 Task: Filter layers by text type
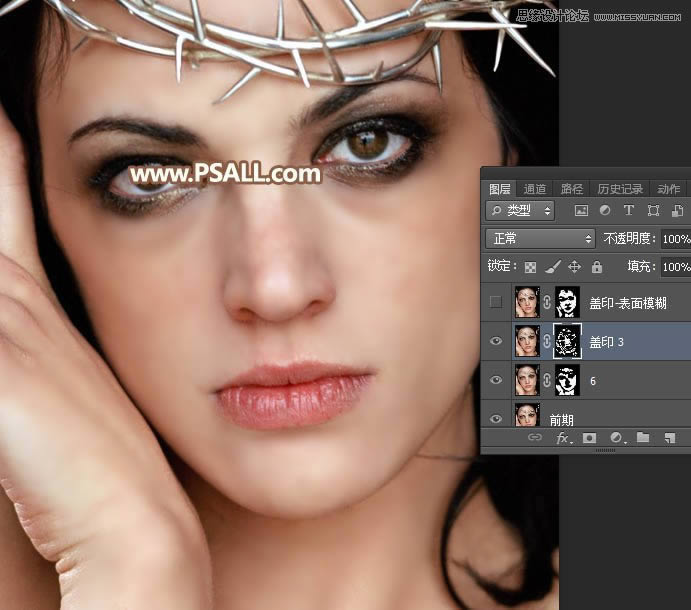coord(629,211)
